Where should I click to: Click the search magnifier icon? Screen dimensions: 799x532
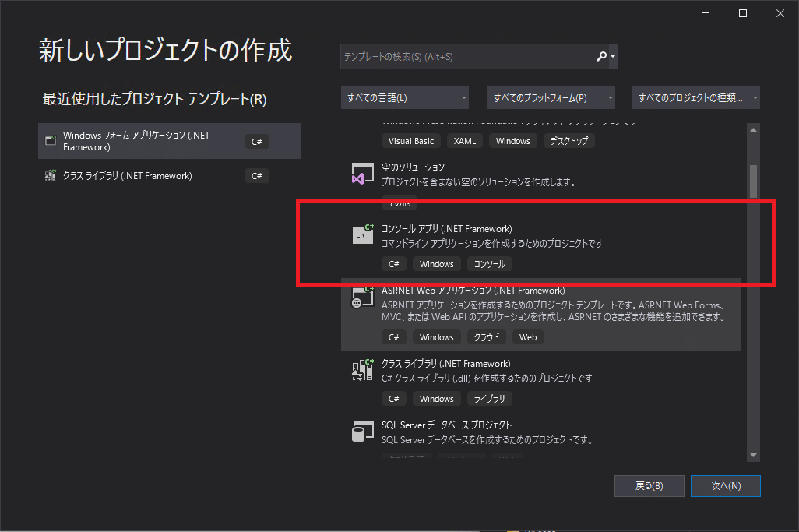(602, 56)
